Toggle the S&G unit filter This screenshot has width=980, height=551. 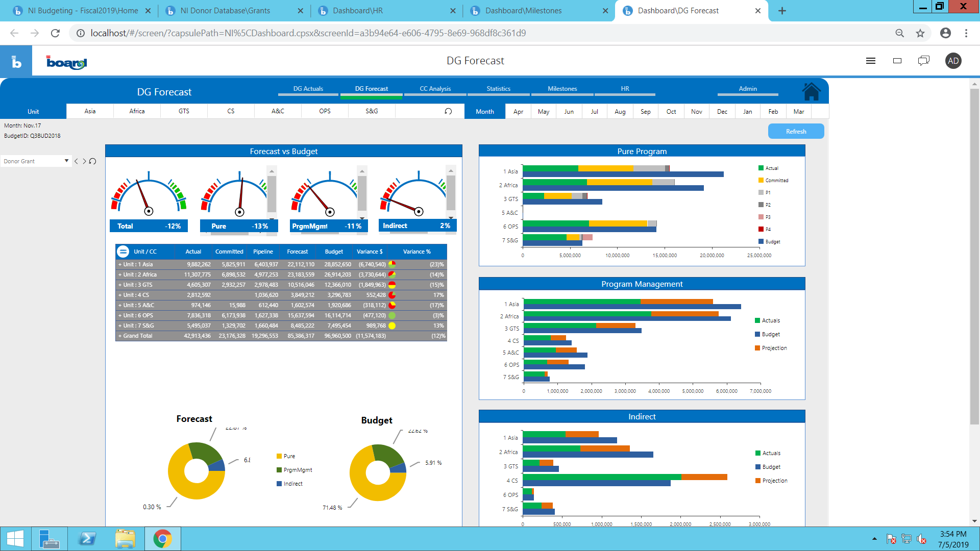pyautogui.click(x=372, y=111)
